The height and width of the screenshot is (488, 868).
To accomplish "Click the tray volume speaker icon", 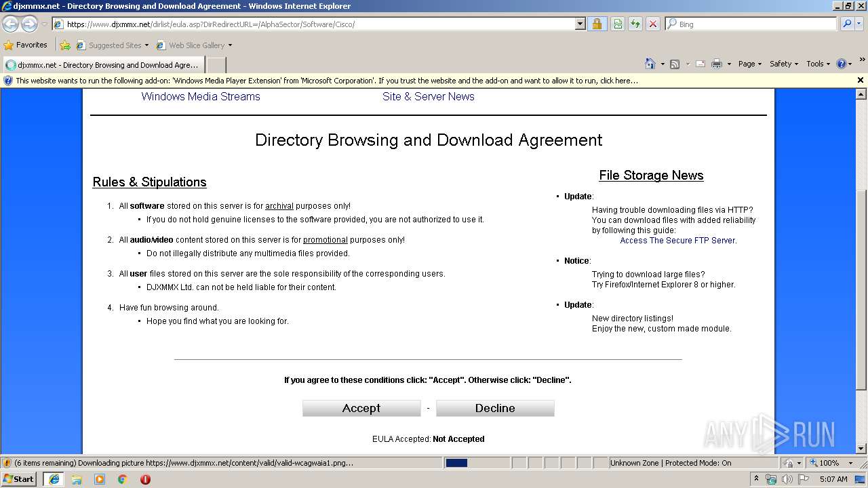I will point(787,479).
